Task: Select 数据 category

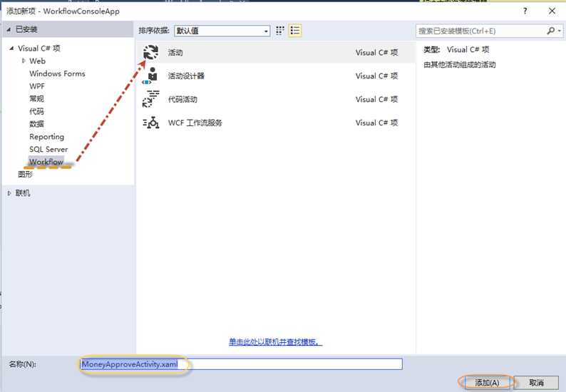Action: [x=36, y=124]
